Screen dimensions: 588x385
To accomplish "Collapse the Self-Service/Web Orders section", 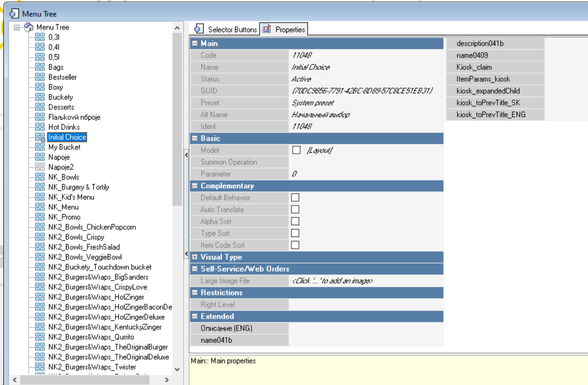I will tap(195, 269).
